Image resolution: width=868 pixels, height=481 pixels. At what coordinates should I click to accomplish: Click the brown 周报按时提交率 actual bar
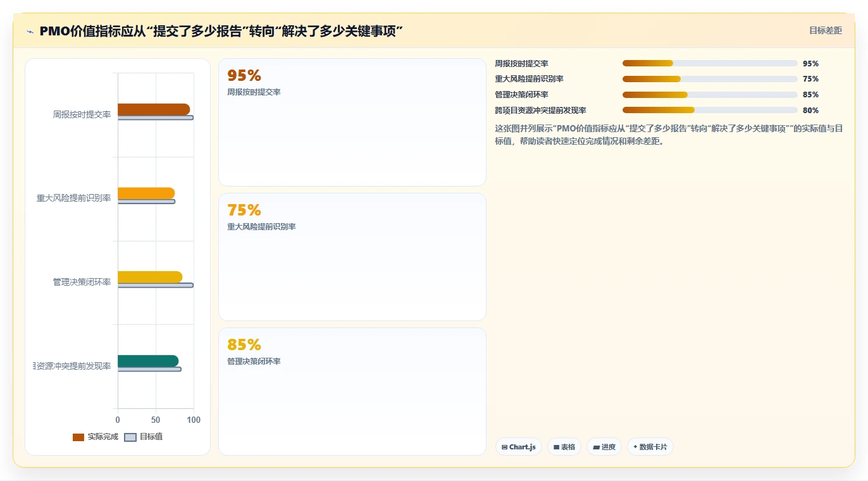154,109
